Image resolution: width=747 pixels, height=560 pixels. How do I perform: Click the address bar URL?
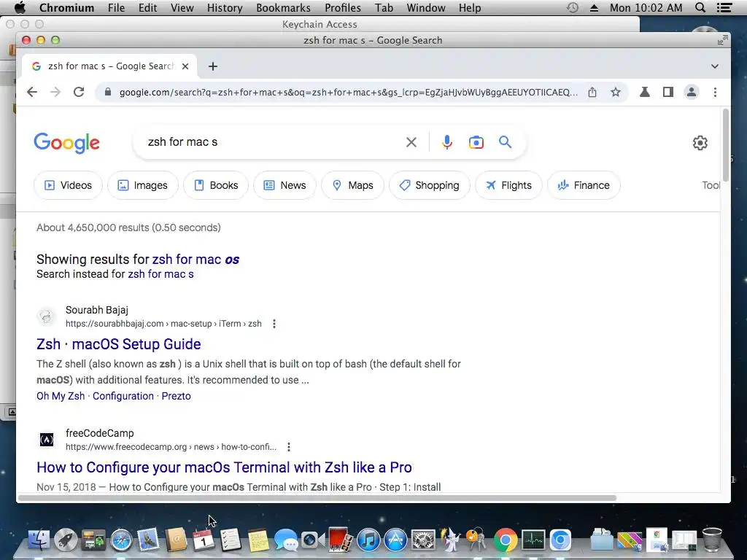pos(348,92)
